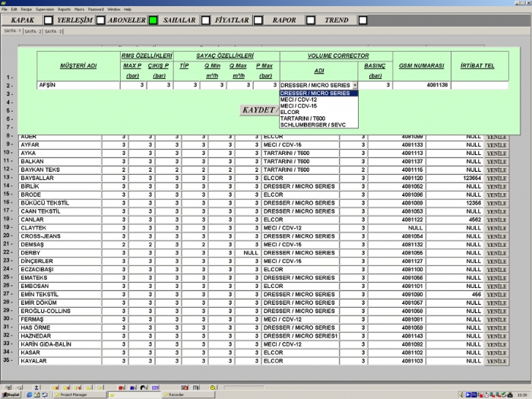Click the HAZNEDAR row DRESSER / MICRO SERIES1 cell
The height and width of the screenshot is (399, 532).
coord(300,336)
